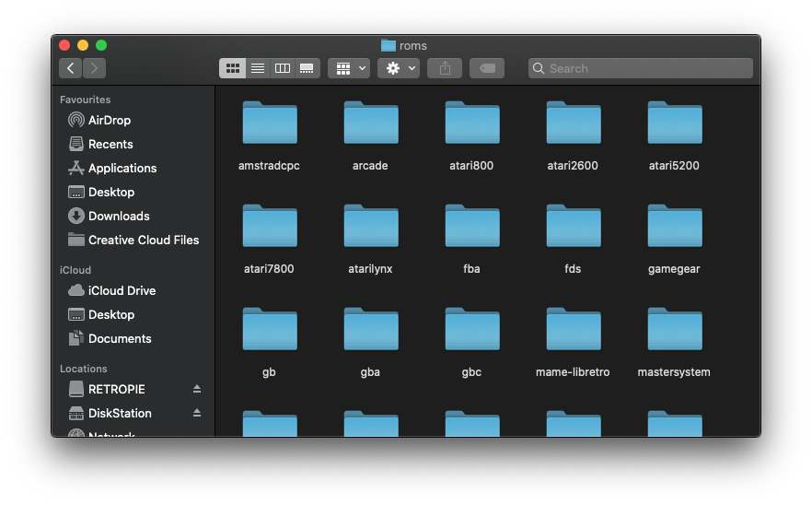Select the arcade folder
Viewport: 812px width, 505px height.
371,123
